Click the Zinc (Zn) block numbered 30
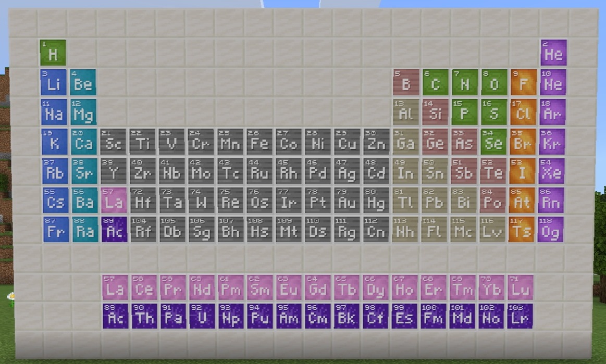 pyautogui.click(x=376, y=142)
